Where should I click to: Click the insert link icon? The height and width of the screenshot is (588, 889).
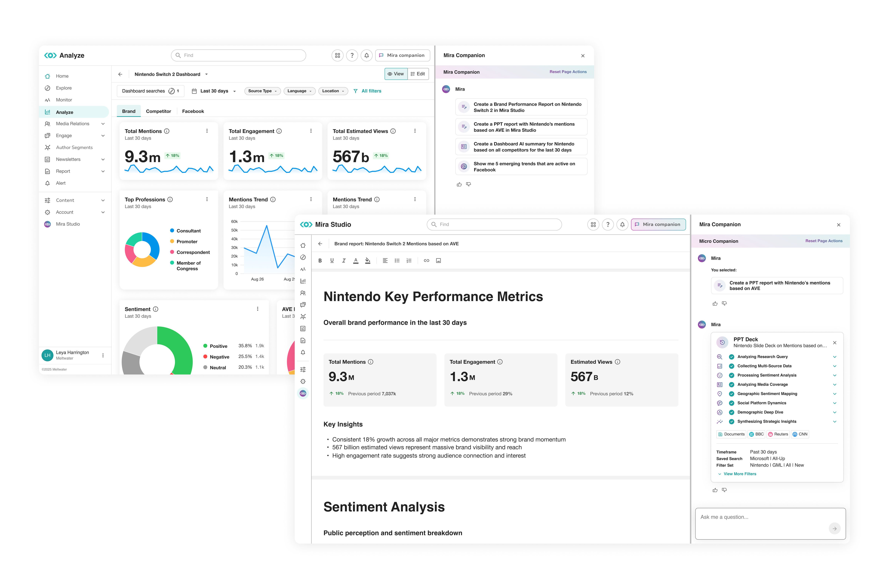426,261
